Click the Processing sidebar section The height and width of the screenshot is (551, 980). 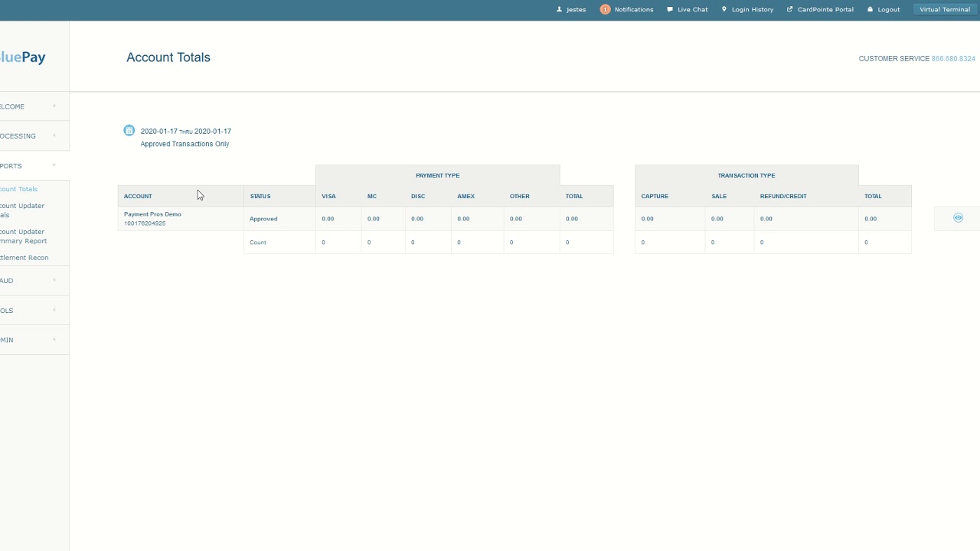coord(34,135)
